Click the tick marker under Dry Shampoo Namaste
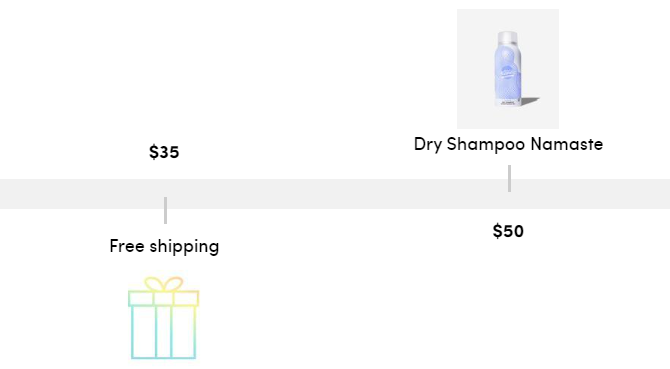 [x=509, y=179]
